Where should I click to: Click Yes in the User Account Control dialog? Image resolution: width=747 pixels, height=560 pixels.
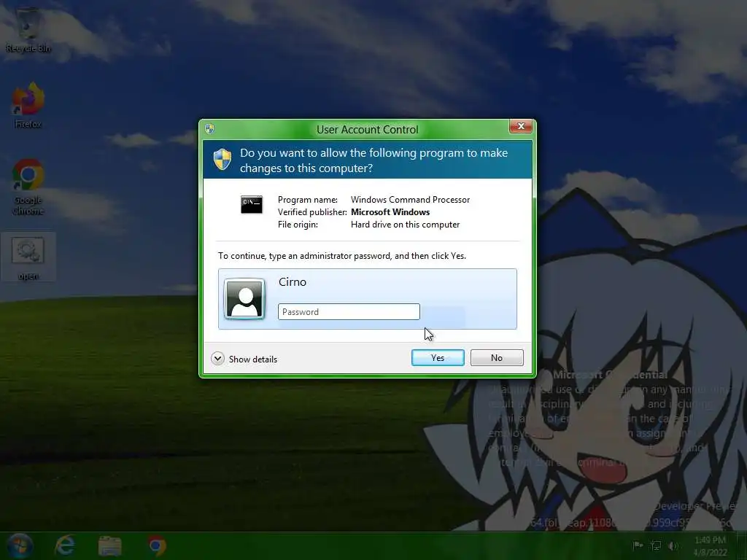point(438,357)
